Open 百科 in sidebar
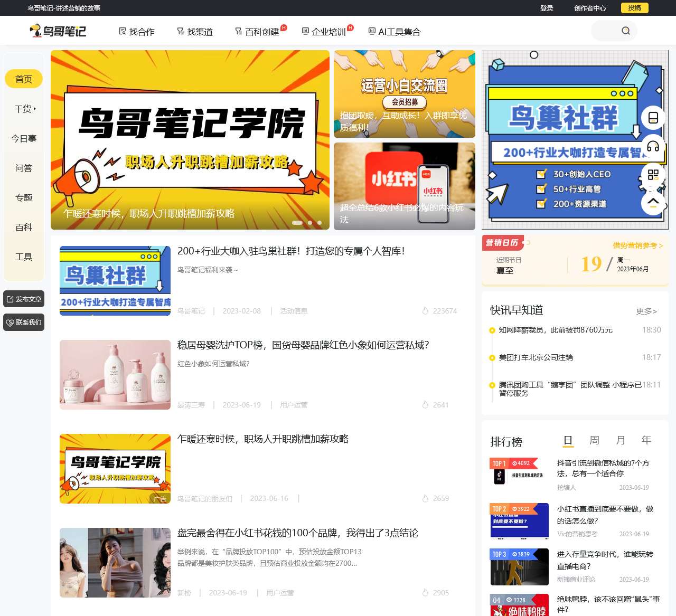The image size is (676, 616). click(24, 227)
